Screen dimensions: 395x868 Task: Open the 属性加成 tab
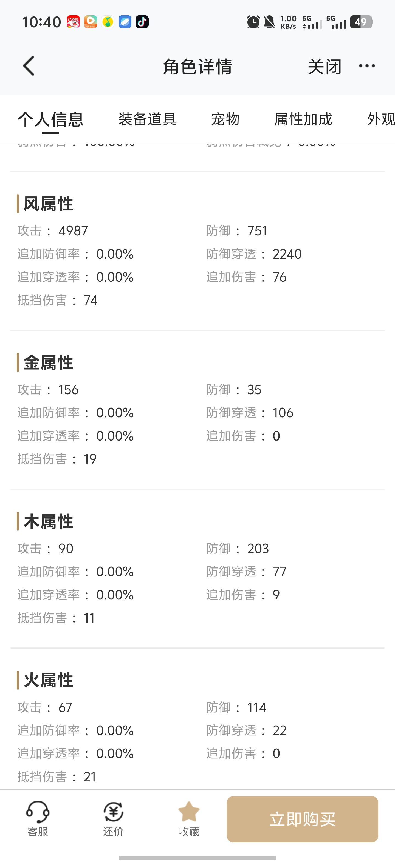point(303,119)
